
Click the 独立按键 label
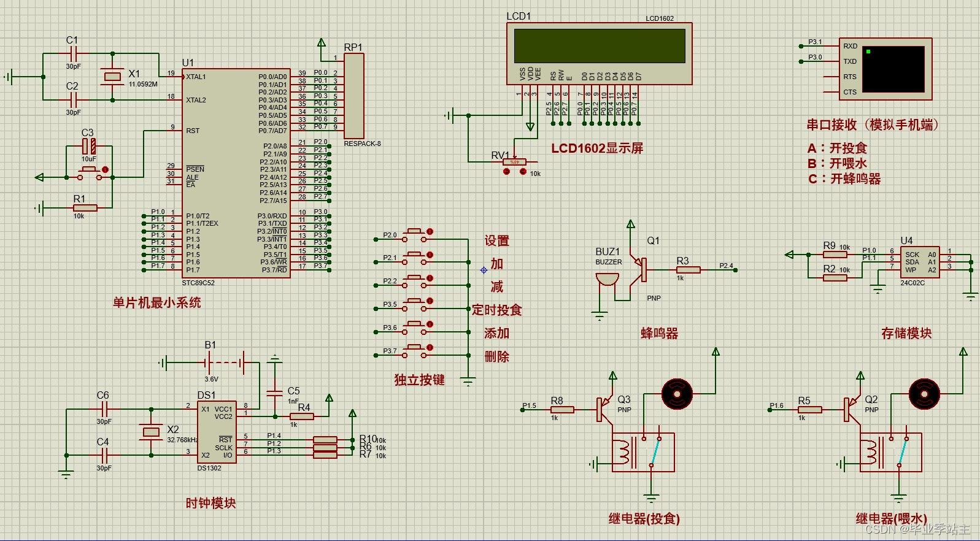click(x=419, y=380)
